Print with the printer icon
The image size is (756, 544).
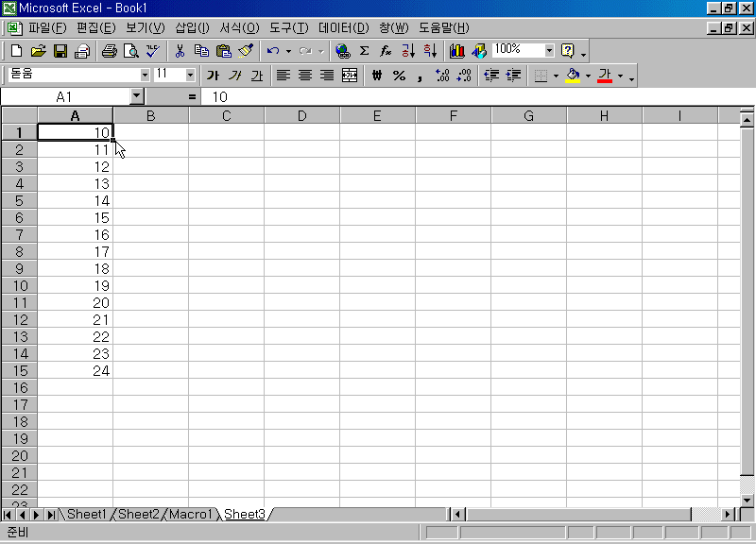coord(110,51)
